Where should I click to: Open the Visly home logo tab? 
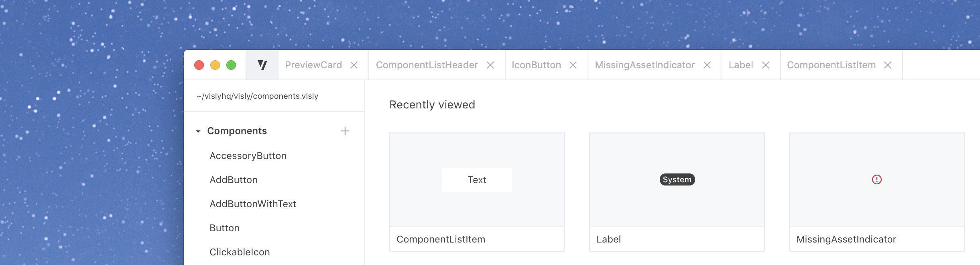coord(262,65)
